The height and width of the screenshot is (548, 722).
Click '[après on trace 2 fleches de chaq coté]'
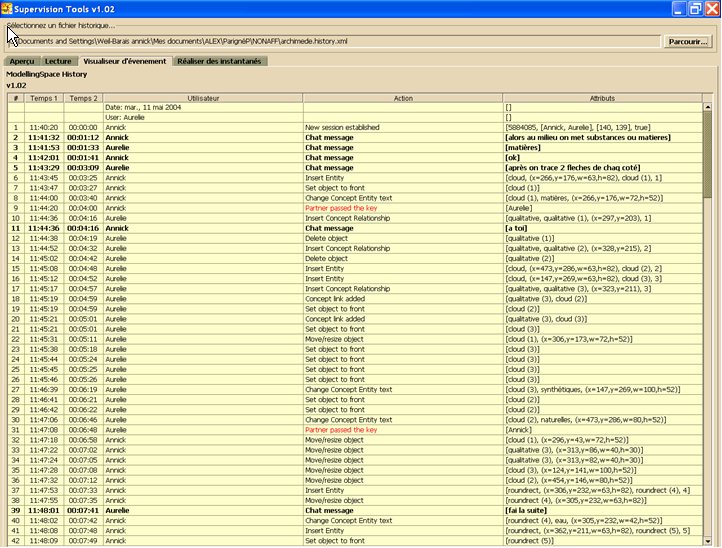(x=603, y=168)
